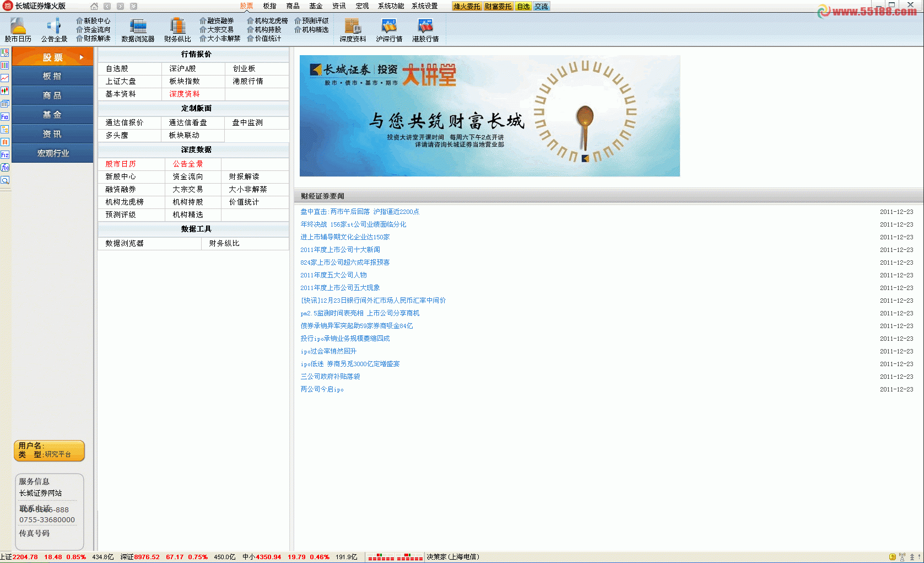
Task: Click the yellow upload status bar icon
Action: (x=893, y=557)
